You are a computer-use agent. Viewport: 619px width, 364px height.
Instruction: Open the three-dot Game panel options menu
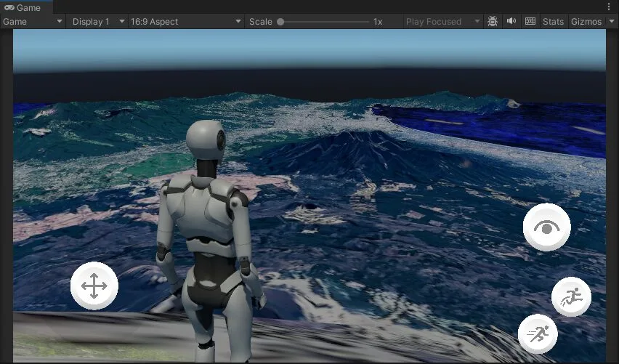coord(609,7)
